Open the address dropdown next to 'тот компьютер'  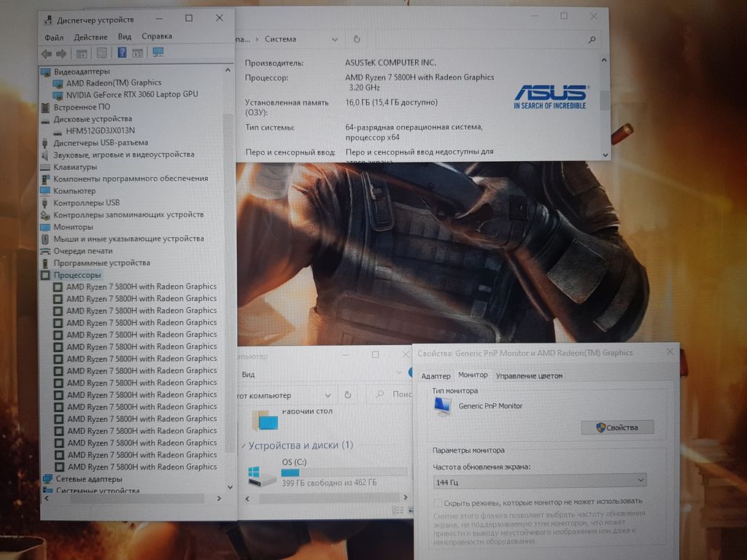pos(328,395)
